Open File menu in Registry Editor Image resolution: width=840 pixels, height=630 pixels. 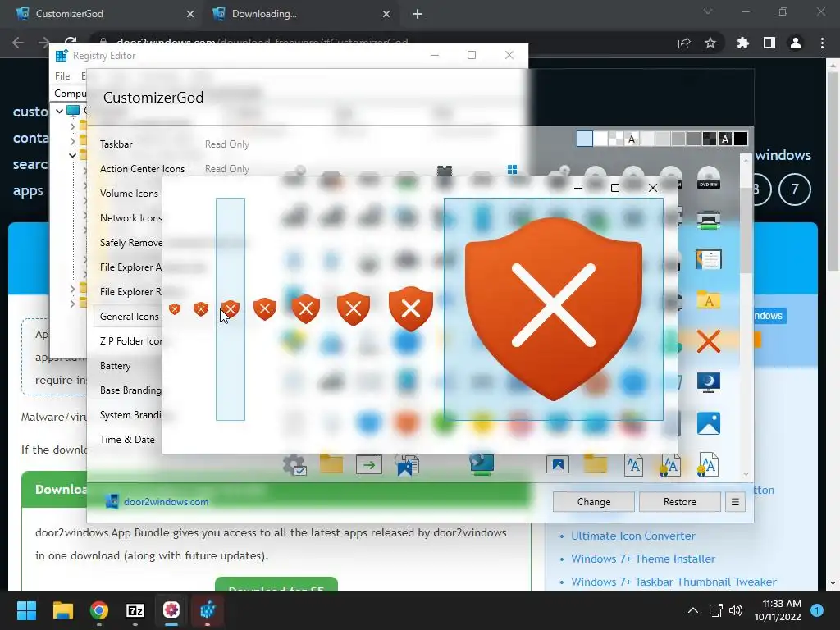pos(62,76)
